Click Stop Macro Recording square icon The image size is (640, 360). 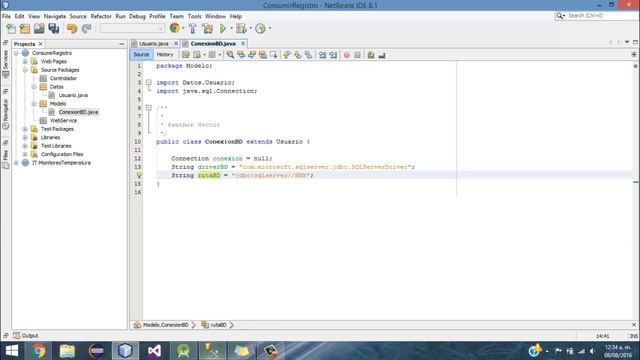click(x=358, y=55)
